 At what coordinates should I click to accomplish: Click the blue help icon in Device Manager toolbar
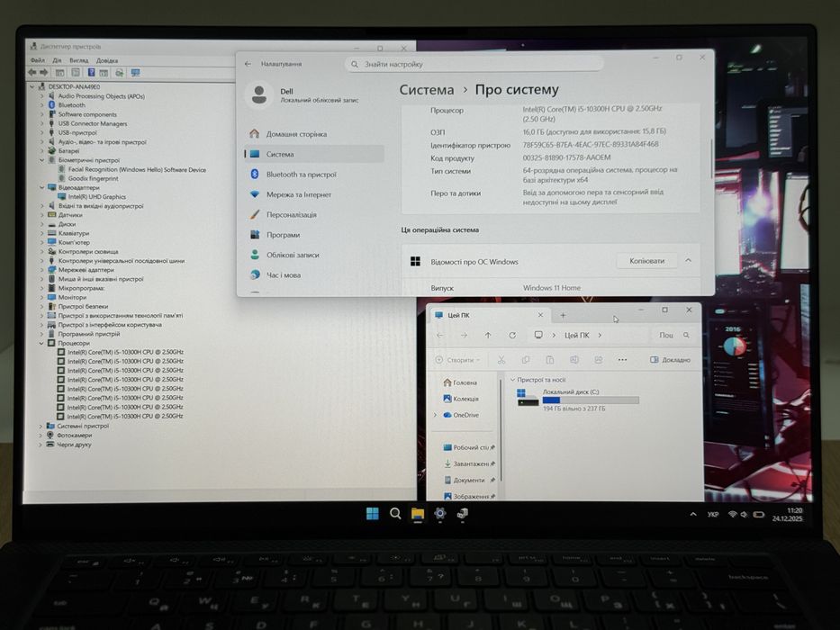coord(92,72)
